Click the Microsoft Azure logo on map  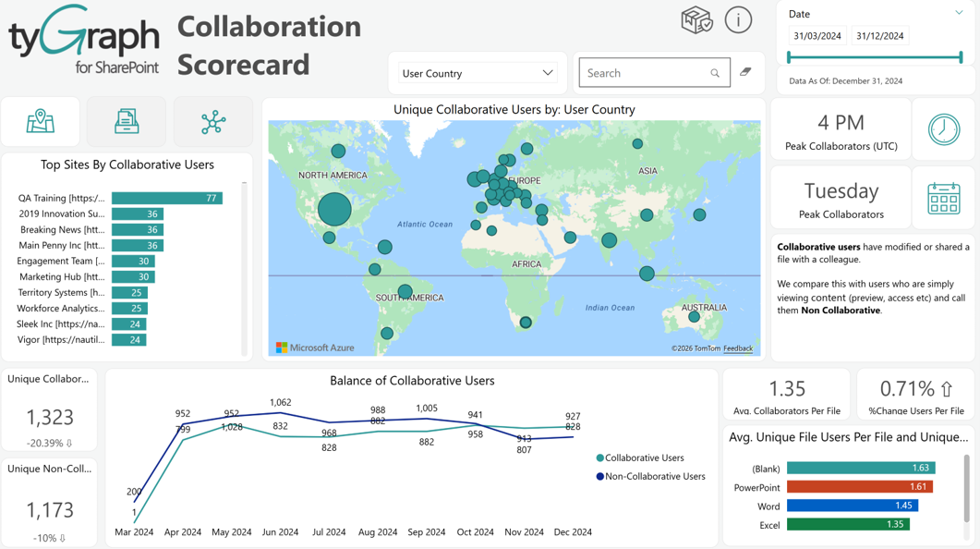315,348
